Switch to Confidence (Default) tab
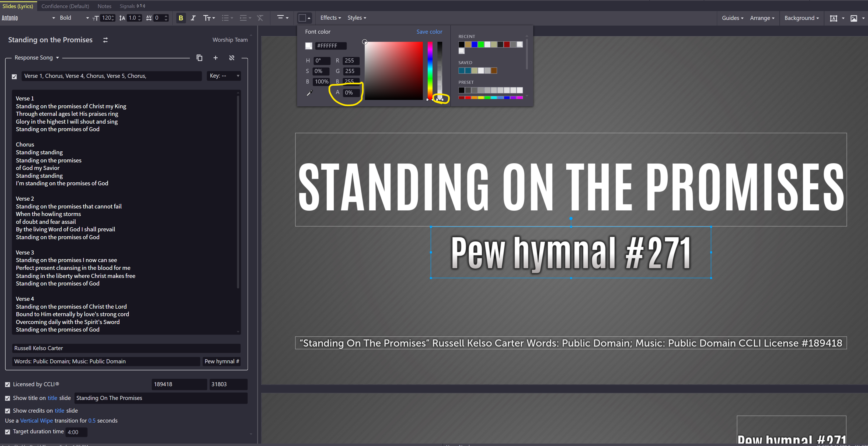The width and height of the screenshot is (868, 446). coord(65,6)
